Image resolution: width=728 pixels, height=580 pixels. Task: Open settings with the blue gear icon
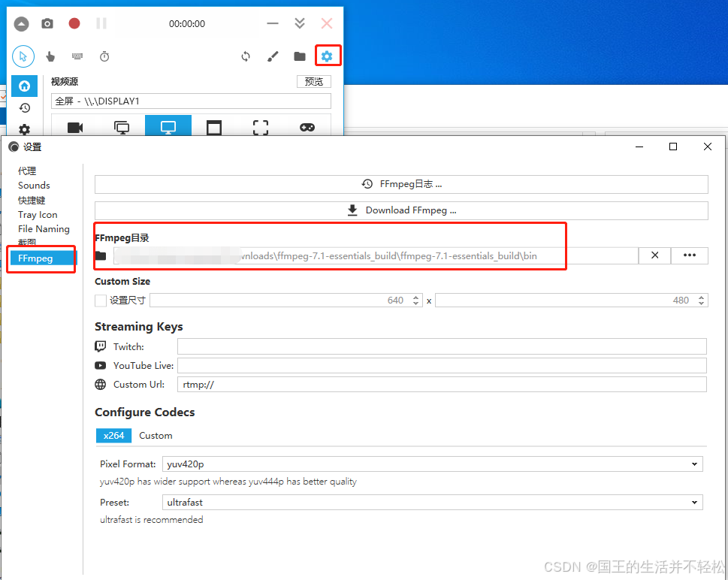[327, 56]
